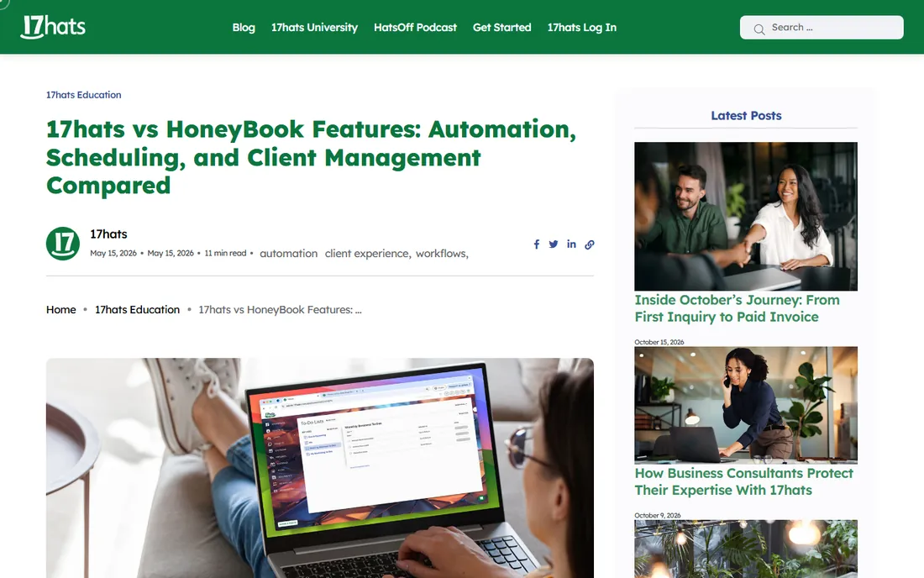This screenshot has height=578, width=924.
Task: Open Inside October's Journey post title
Action: (x=738, y=308)
